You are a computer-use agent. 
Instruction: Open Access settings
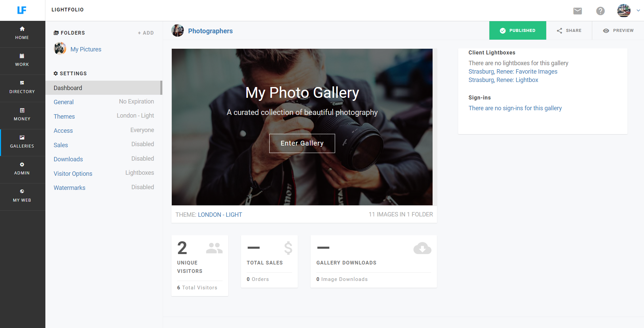pyautogui.click(x=63, y=131)
